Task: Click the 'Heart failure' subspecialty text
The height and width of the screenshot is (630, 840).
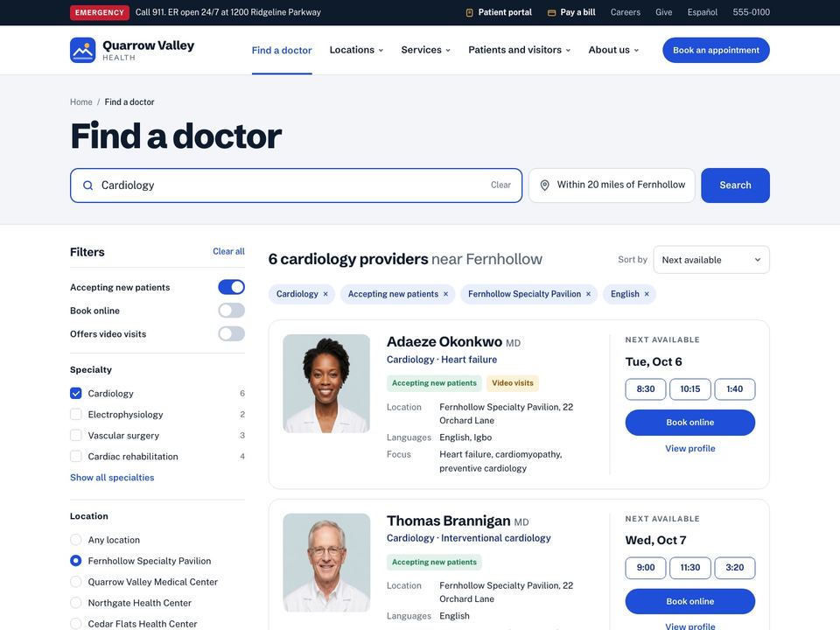Action: point(469,360)
